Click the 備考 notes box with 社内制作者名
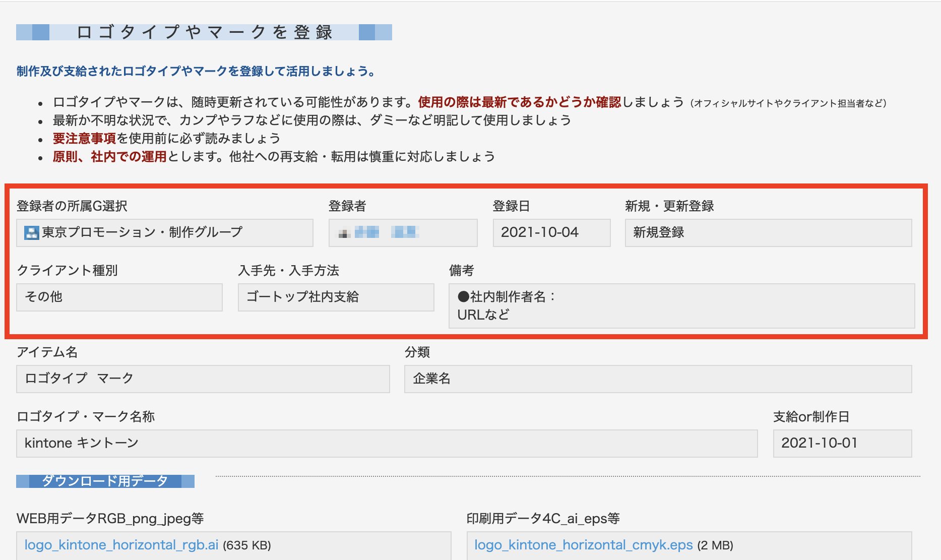The width and height of the screenshot is (941, 560). (682, 305)
